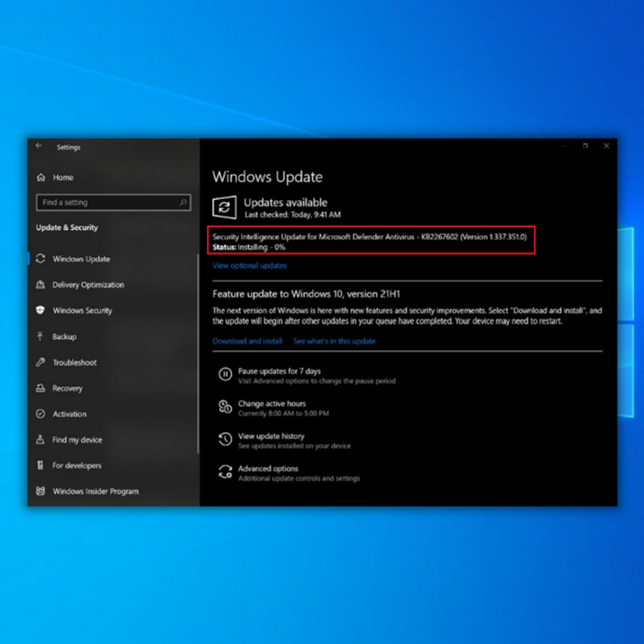
Task: Click the back arrow in Settings
Action: [x=38, y=146]
